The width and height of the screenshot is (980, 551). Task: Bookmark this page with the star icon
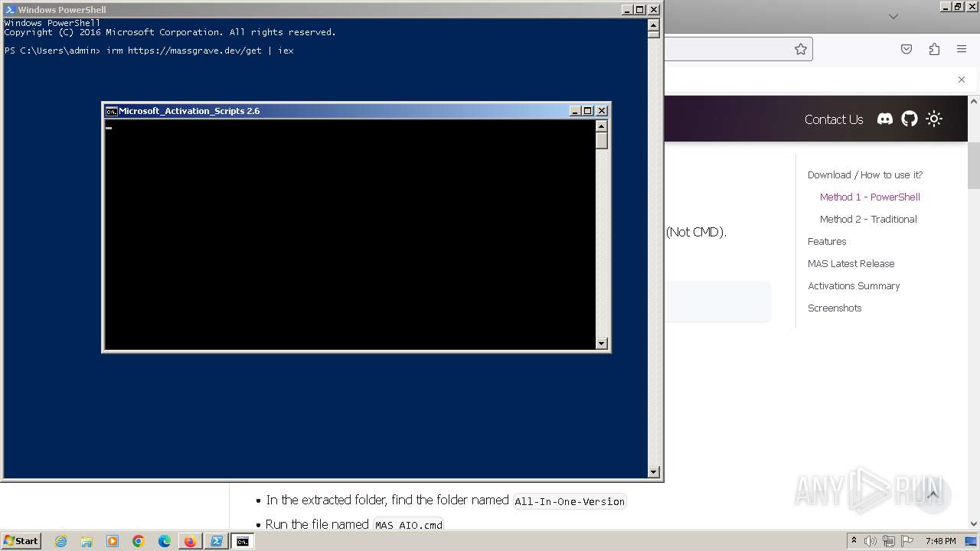pyautogui.click(x=801, y=49)
